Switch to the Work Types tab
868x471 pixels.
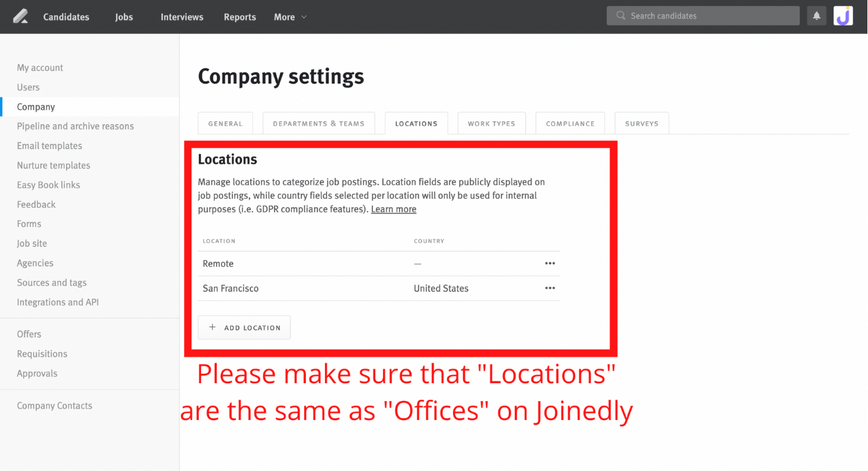491,123
